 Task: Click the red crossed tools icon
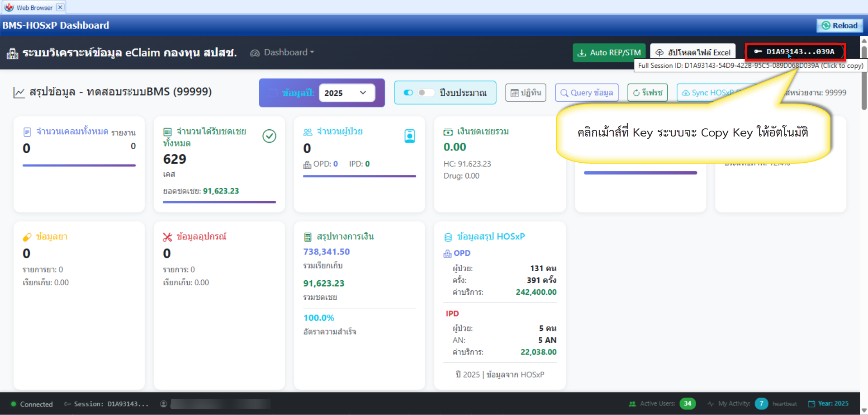pos(167,237)
